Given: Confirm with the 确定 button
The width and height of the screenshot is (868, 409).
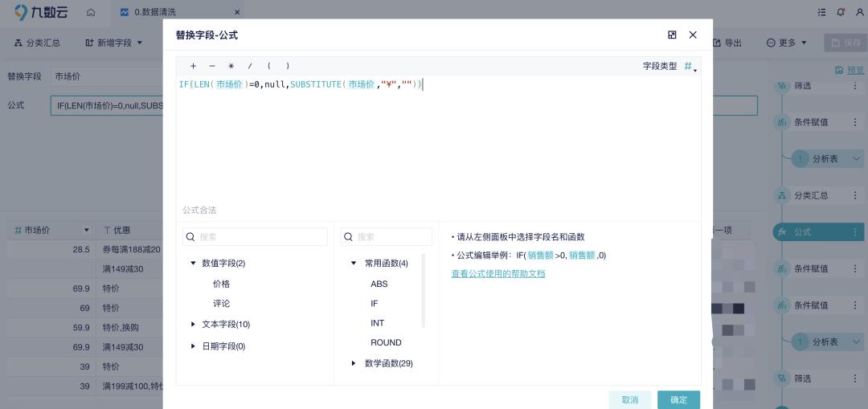Looking at the screenshot, I should point(678,399).
